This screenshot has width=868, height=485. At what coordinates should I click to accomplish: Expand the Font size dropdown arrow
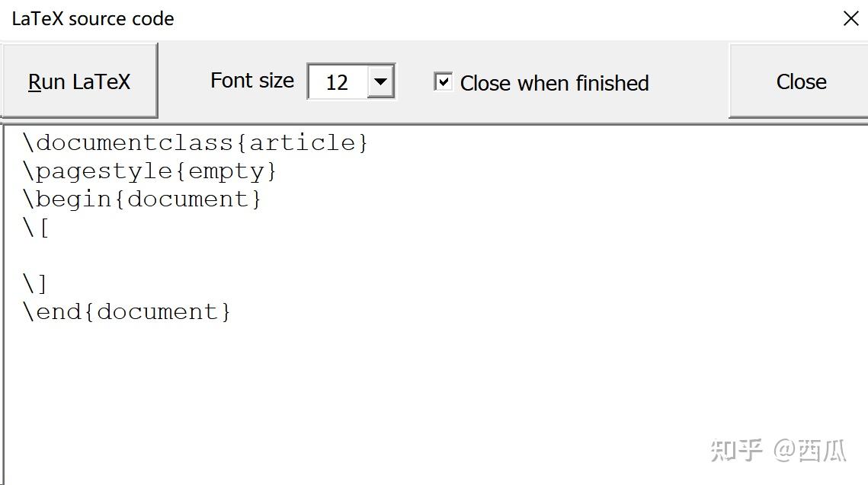pyautogui.click(x=380, y=81)
